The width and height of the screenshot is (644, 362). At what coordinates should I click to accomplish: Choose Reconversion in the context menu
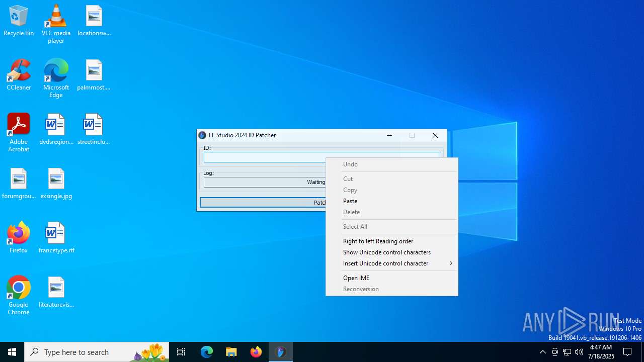tap(392, 289)
